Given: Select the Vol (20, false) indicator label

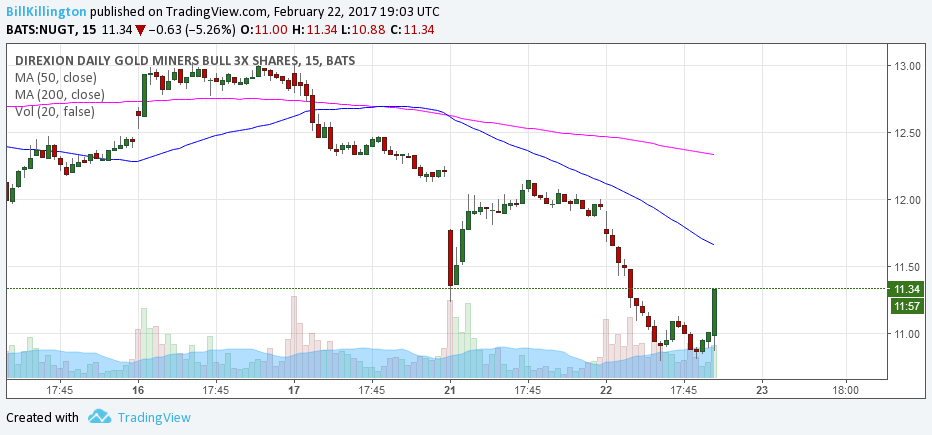Looking at the screenshot, I should 55,111.
